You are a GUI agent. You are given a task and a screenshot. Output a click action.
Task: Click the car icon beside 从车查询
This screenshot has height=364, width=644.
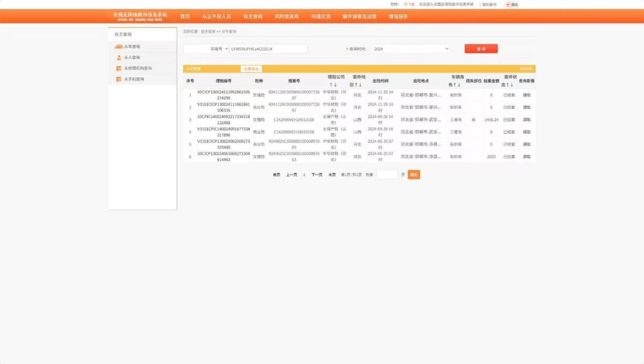pyautogui.click(x=119, y=47)
